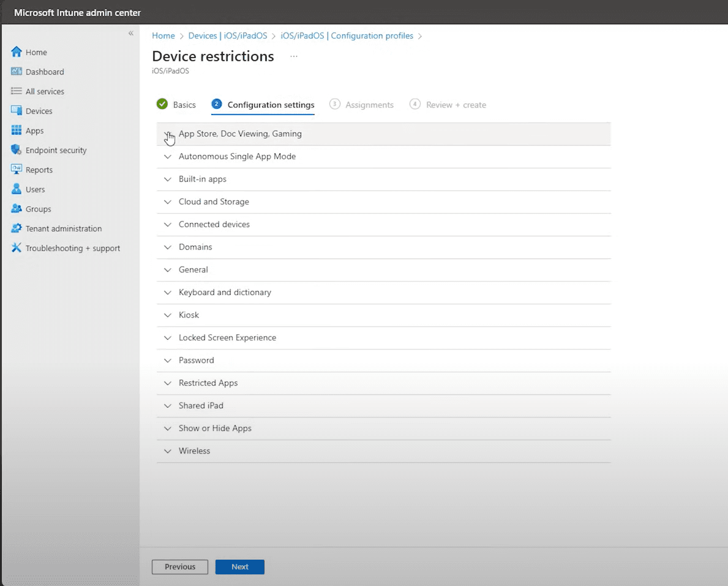Collapse the left navigation pane
728x586 pixels.
(x=130, y=34)
